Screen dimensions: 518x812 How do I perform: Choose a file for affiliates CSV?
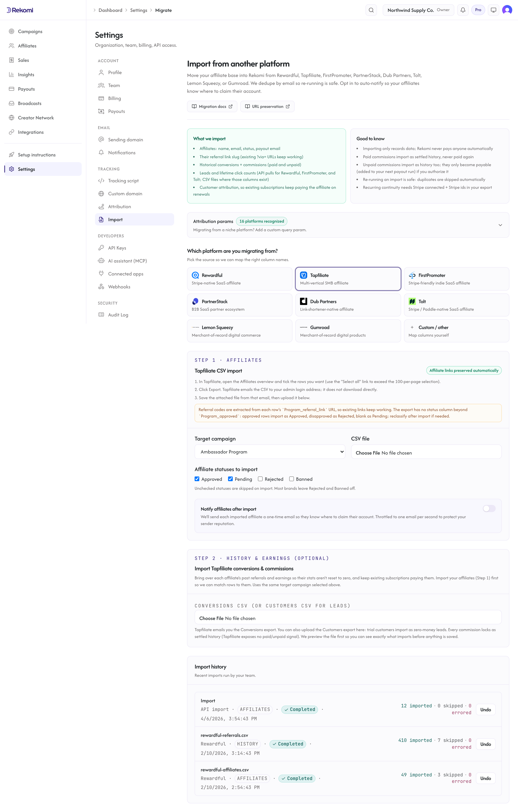(426, 452)
